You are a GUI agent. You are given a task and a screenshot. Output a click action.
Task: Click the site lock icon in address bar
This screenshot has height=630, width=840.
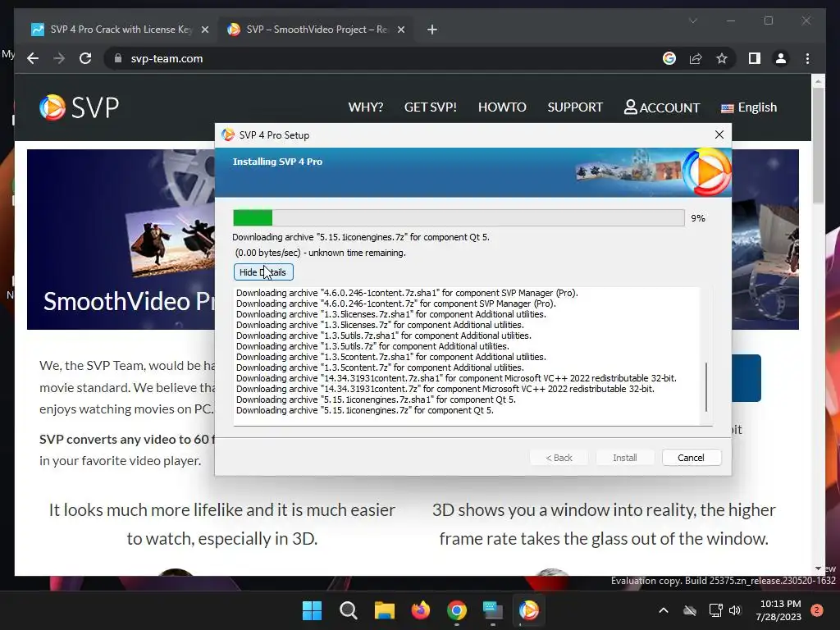[x=118, y=58]
